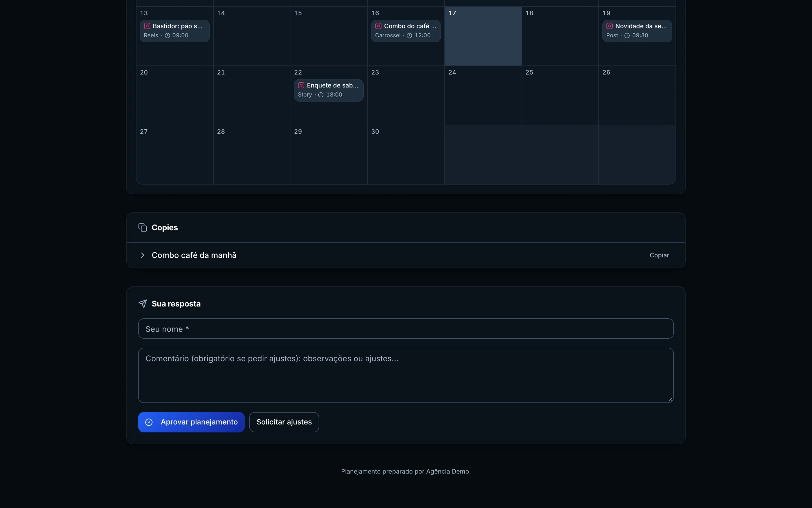
Task: Select day 15 in the calendar
Action: click(328, 36)
